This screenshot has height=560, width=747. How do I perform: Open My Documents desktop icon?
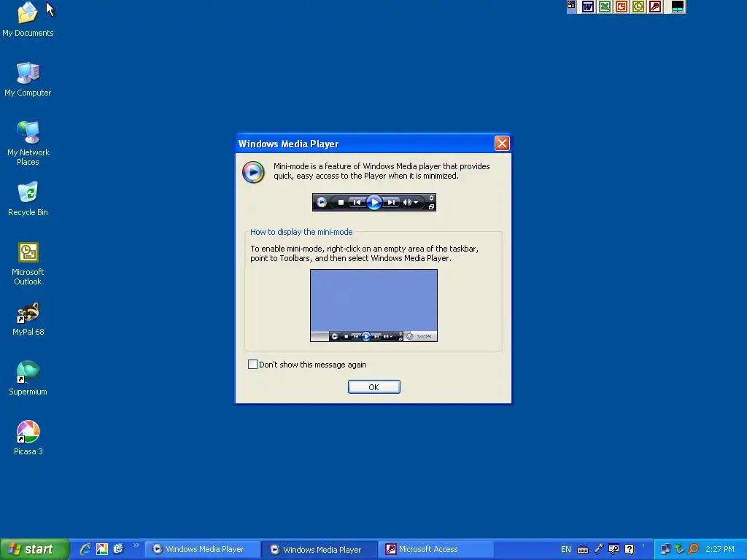click(28, 19)
